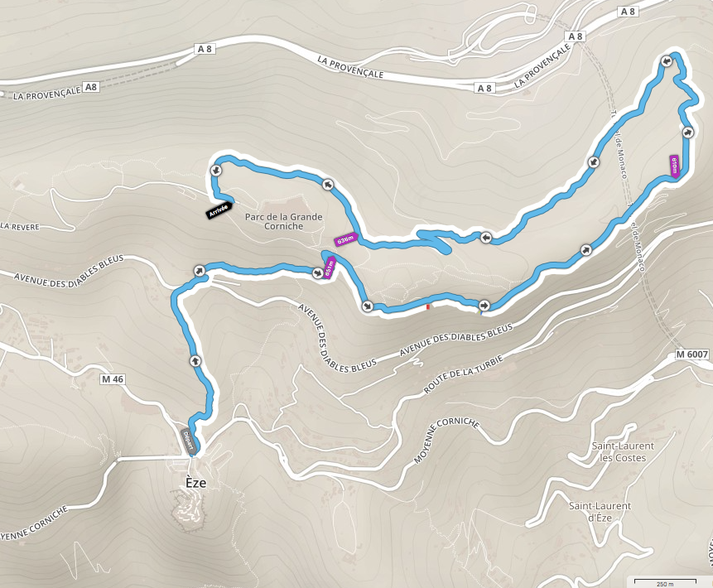Viewport: 713px width, 588px height.
Task: Click the direction arrow beside the 651m marker
Action: (x=317, y=272)
